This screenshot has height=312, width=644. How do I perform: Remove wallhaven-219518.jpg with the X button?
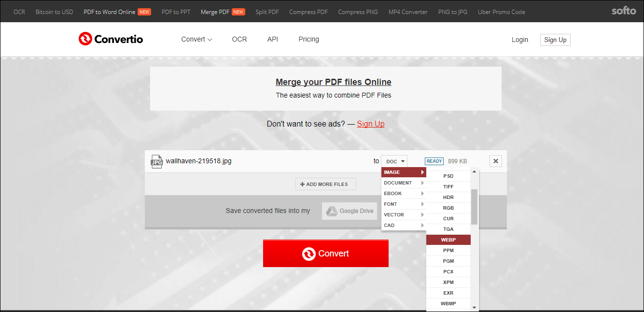495,161
